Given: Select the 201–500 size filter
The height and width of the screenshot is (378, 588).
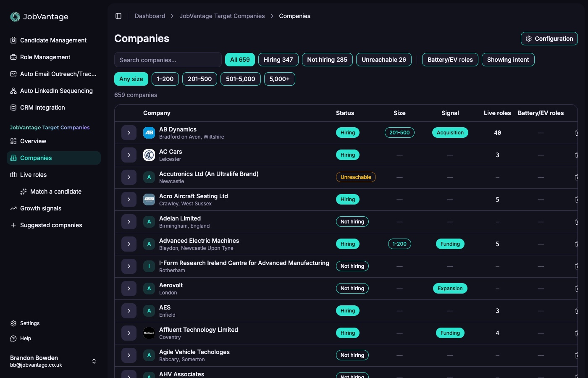Looking at the screenshot, I should [200, 79].
